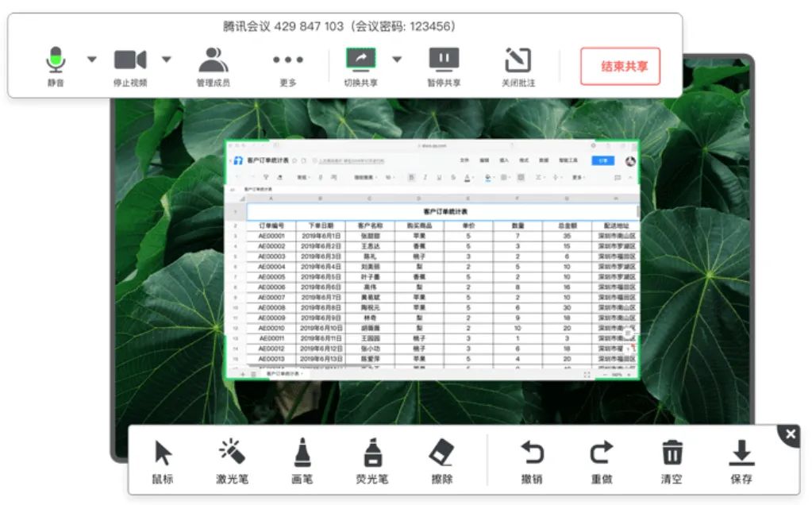
Task: Open 格式 menu in spreadsheet
Action: (x=524, y=160)
